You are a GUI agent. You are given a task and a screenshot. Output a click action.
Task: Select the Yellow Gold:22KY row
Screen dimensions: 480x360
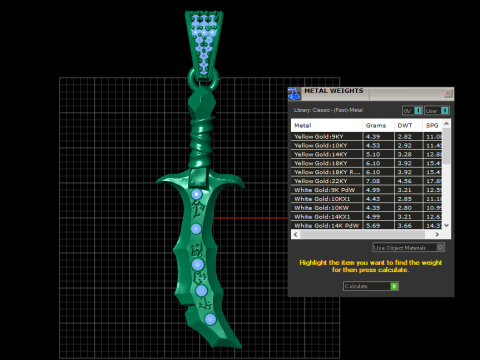coord(367,181)
